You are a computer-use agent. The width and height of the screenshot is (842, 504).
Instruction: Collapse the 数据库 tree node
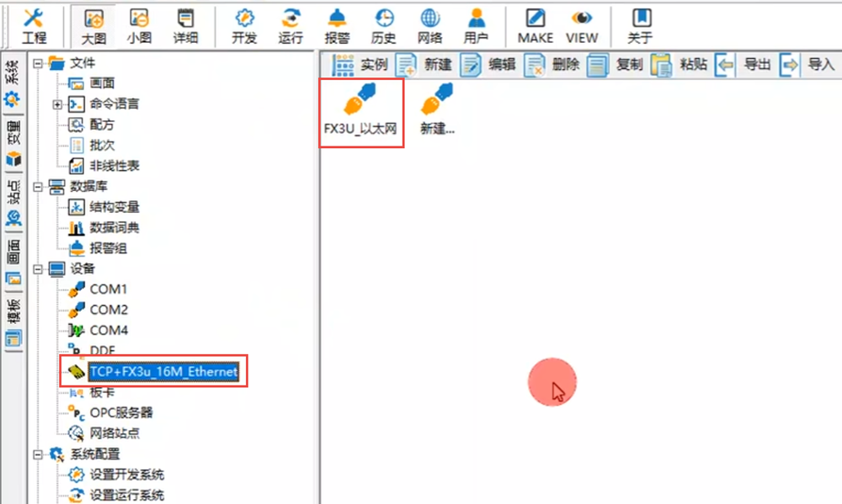[x=38, y=187]
